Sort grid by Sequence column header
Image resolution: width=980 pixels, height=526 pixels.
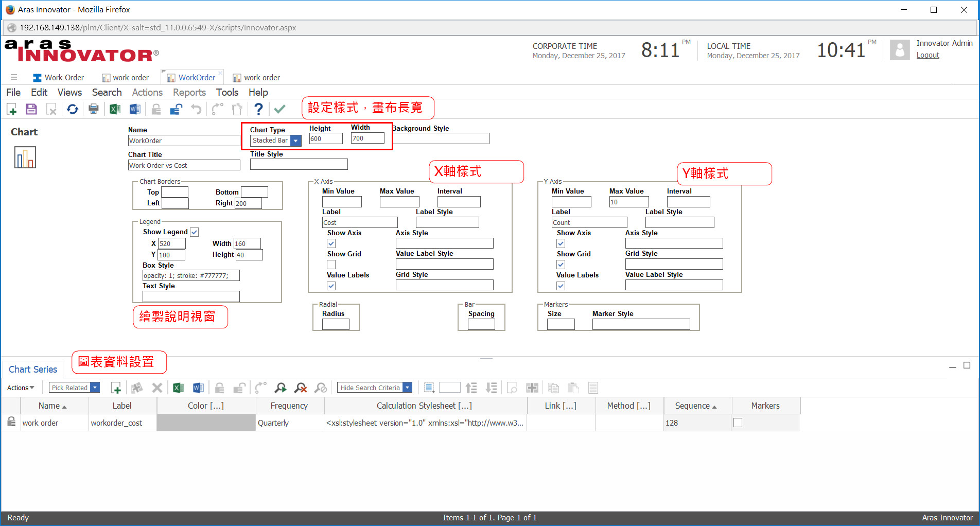697,406
